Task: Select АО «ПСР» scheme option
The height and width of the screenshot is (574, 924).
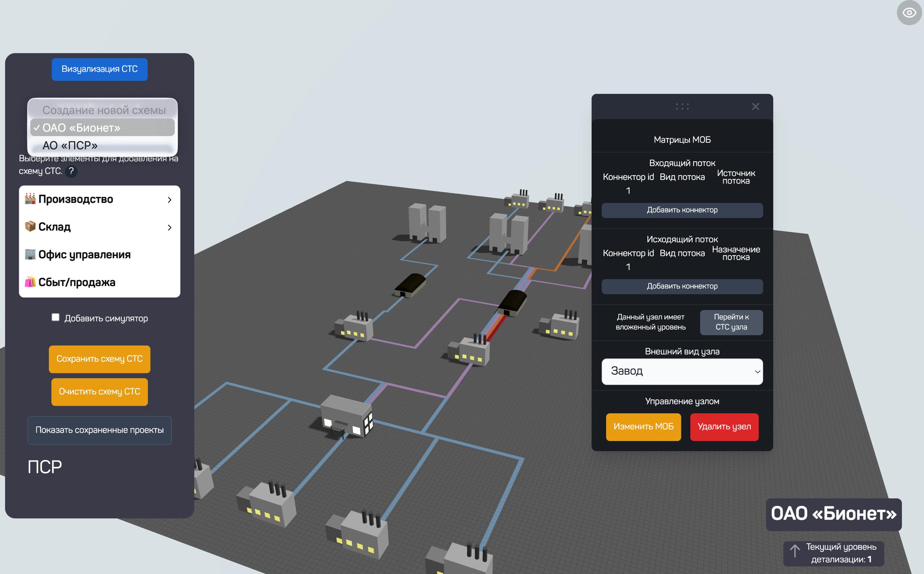Action: (x=70, y=145)
